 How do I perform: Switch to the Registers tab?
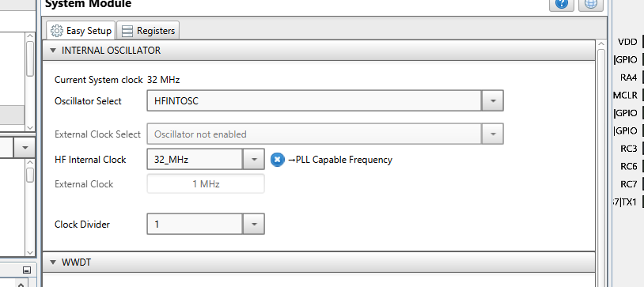(148, 31)
